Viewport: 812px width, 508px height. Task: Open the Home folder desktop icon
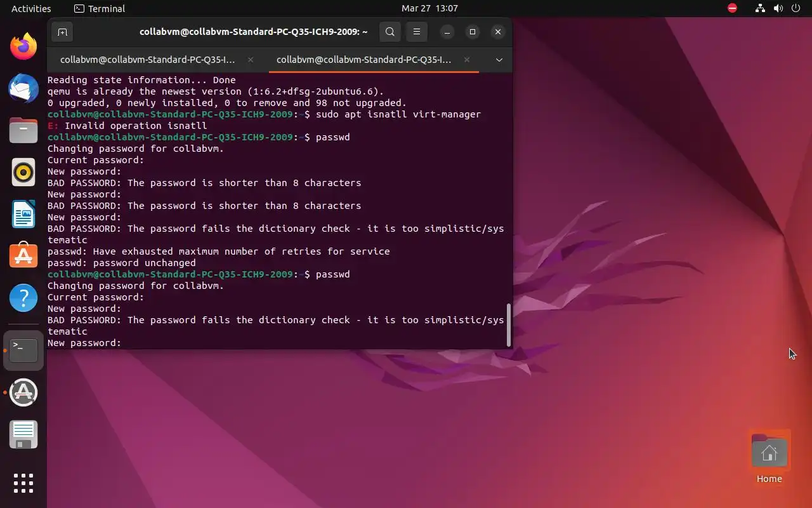point(769,458)
